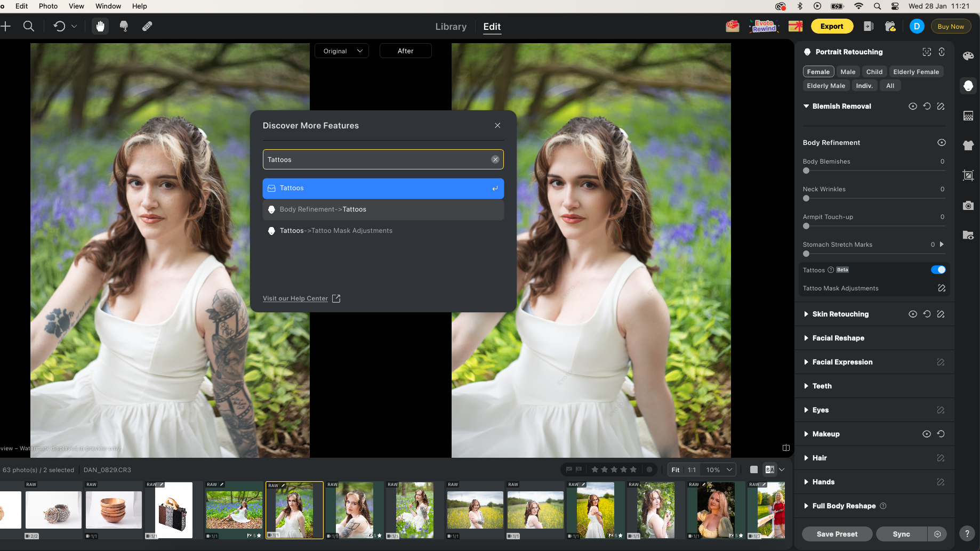Toggle Blemish Removal preview eye
980x551 pixels.
click(912, 106)
